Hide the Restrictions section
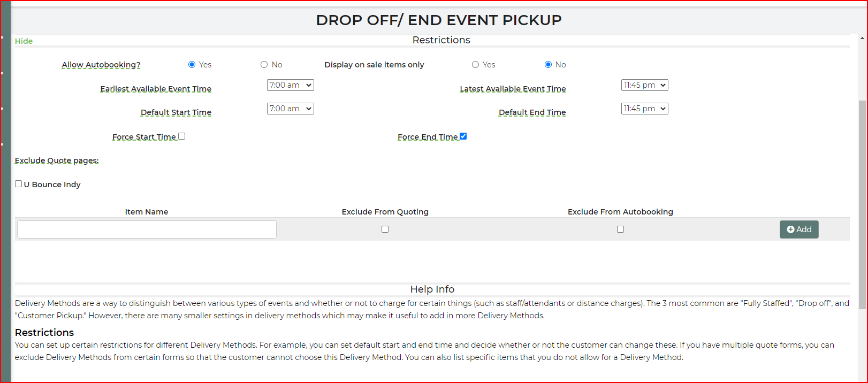 [24, 41]
